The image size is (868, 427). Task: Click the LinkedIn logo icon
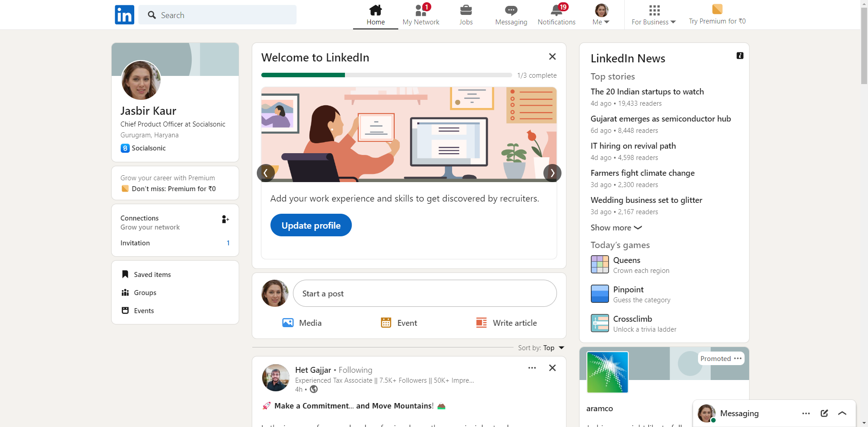[124, 14]
